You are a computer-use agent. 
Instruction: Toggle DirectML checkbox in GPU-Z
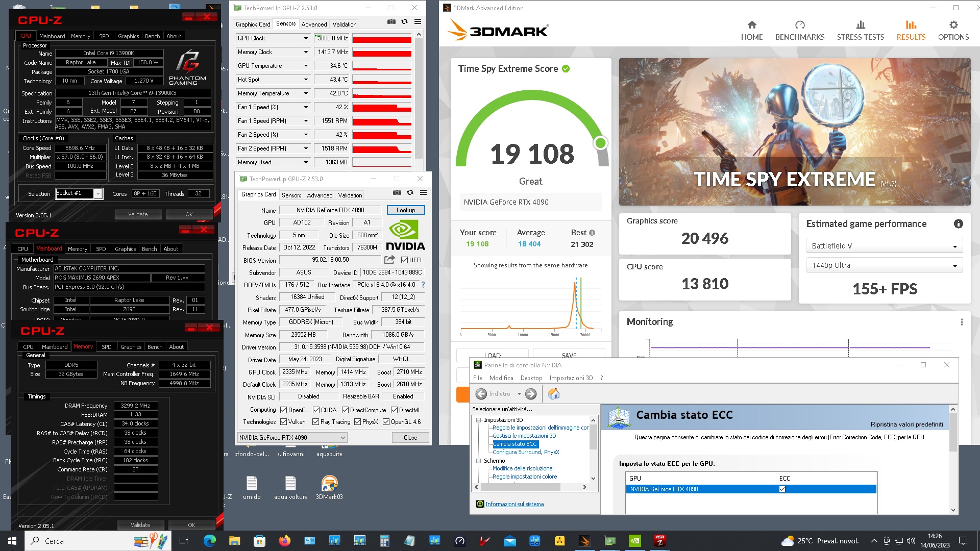tap(394, 410)
